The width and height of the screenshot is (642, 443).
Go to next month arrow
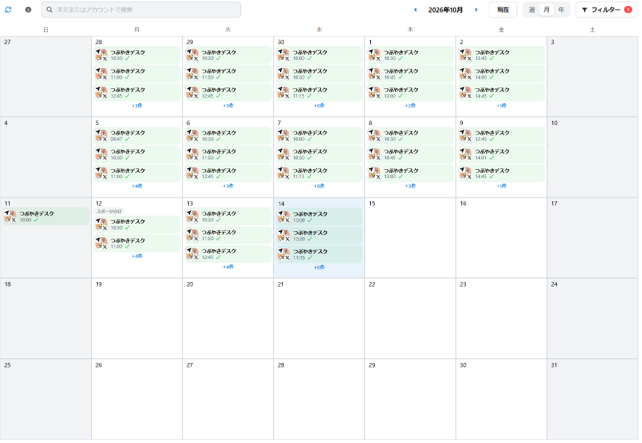click(476, 9)
